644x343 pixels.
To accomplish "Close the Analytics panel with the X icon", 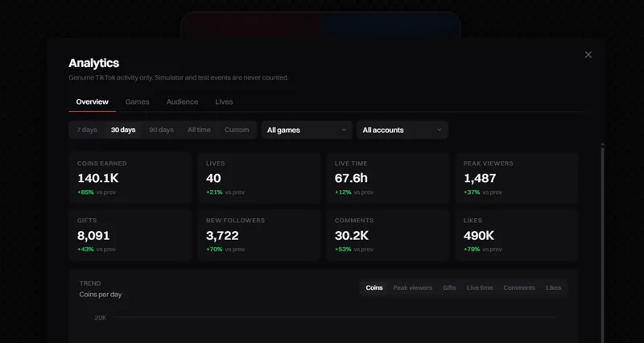I will click(x=588, y=55).
